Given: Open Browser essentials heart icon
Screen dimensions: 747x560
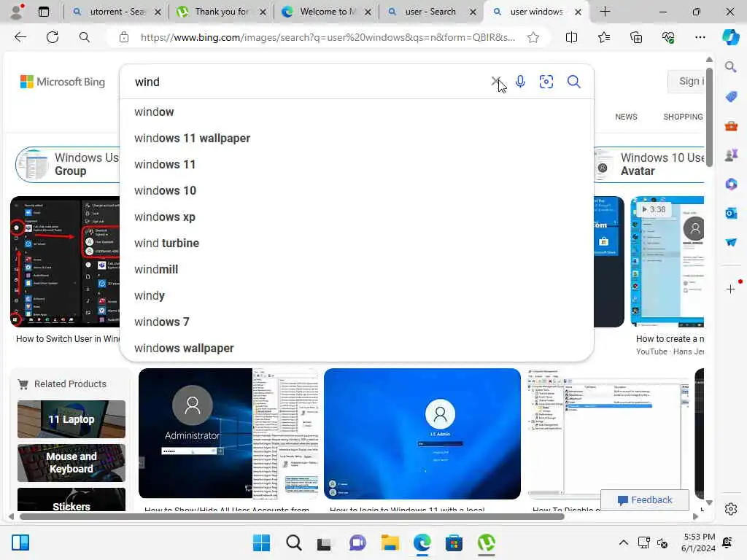Looking at the screenshot, I should click(x=668, y=37).
